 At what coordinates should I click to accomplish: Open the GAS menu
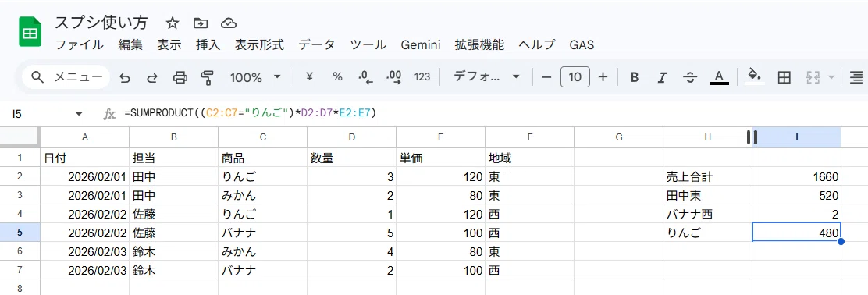click(582, 45)
